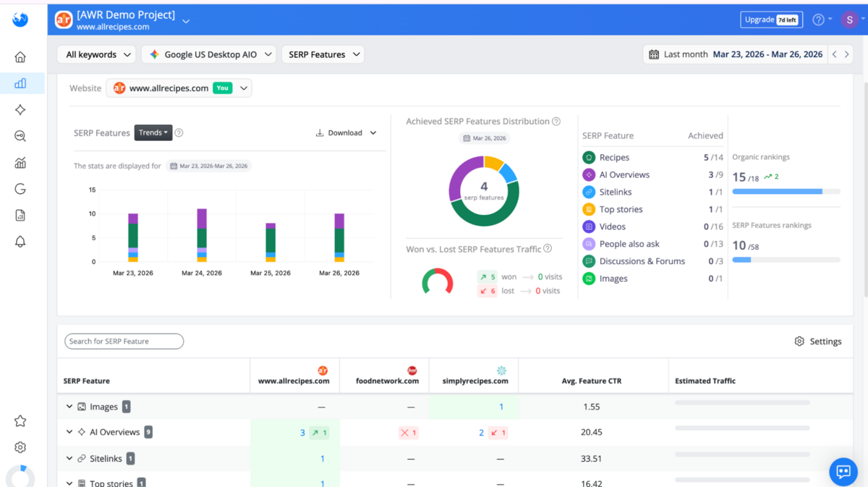Open the user avatar S menu
The height and width of the screenshot is (487, 868).
click(849, 20)
